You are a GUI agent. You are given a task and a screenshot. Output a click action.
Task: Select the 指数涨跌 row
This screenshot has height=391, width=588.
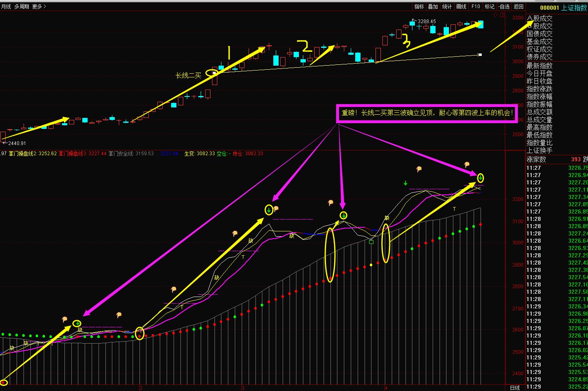click(539, 89)
